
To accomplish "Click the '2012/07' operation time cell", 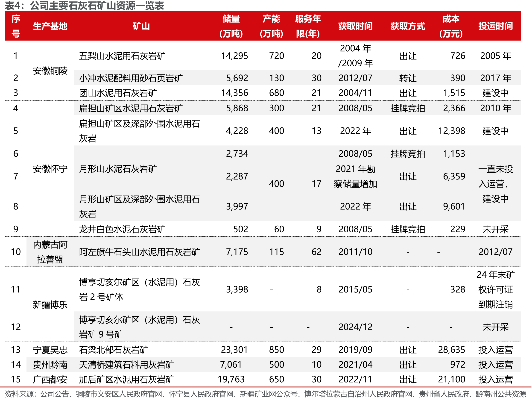I will [495, 252].
